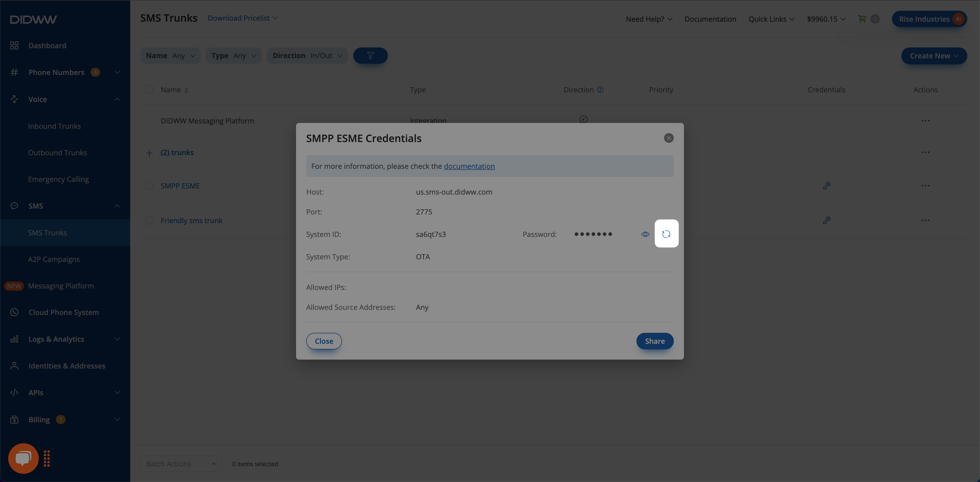Open Download Pricelist dropdown
980x482 pixels.
(x=242, y=18)
